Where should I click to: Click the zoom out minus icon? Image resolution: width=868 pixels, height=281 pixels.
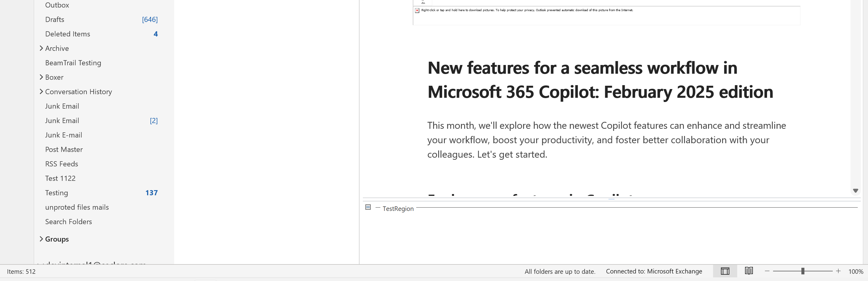[x=767, y=271]
